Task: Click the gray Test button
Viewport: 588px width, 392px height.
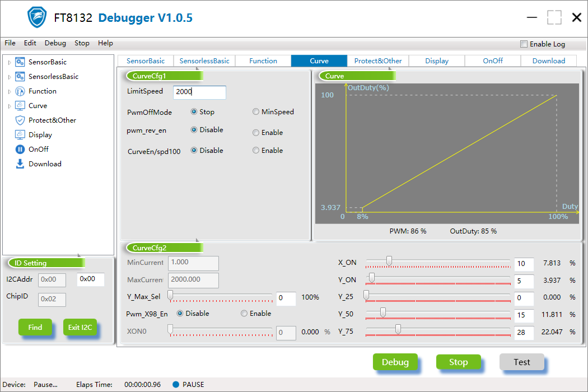Action: coord(521,362)
